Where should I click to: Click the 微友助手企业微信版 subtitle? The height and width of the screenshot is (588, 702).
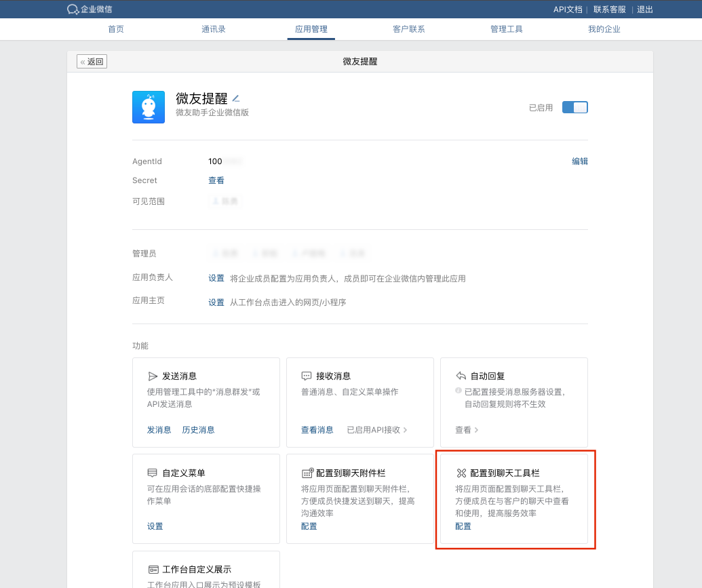point(212,113)
